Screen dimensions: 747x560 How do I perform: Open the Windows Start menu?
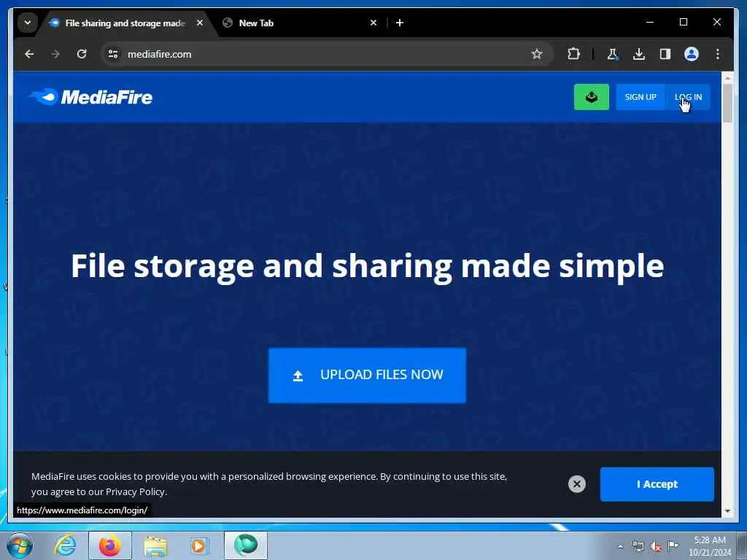click(20, 545)
